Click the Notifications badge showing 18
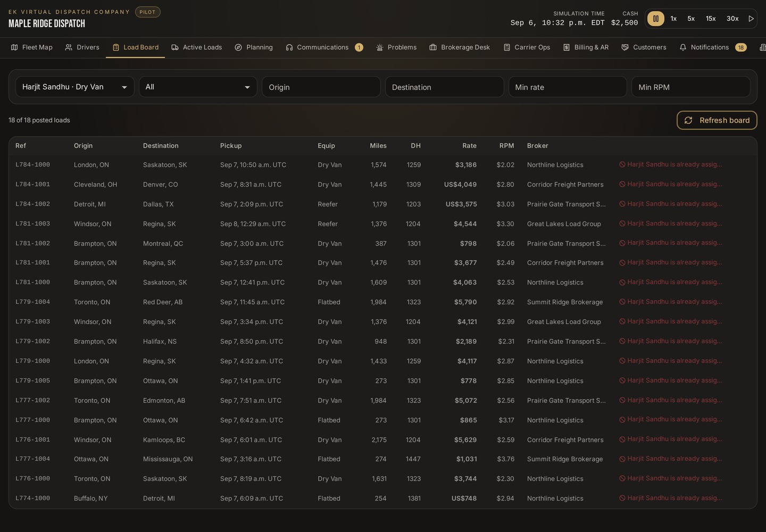The width and height of the screenshot is (766, 532). pyautogui.click(x=741, y=47)
